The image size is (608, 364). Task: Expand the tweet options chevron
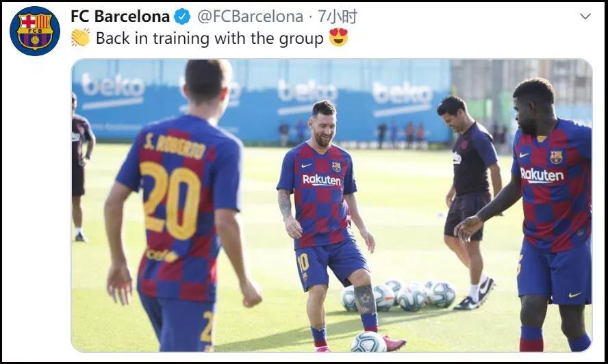pos(585,16)
